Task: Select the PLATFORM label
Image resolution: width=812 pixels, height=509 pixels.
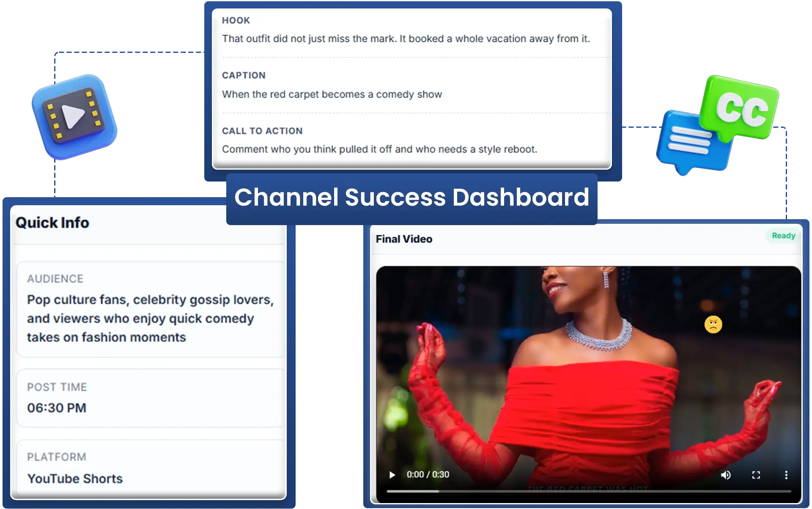Action: 57,457
